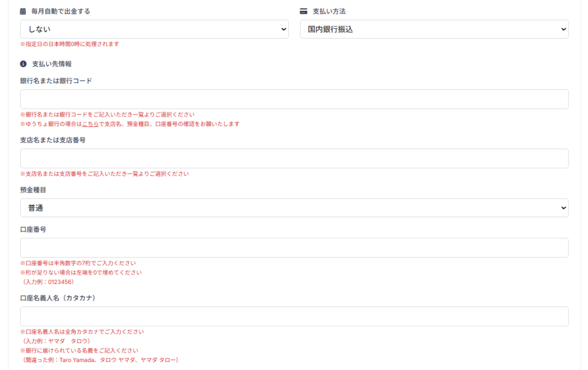
Task: Click the card icon next to 支払い方法
Action: coord(303,10)
